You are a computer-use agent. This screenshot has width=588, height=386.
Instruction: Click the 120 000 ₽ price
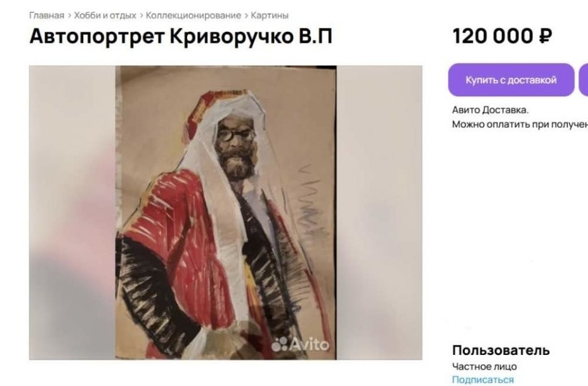coord(502,36)
